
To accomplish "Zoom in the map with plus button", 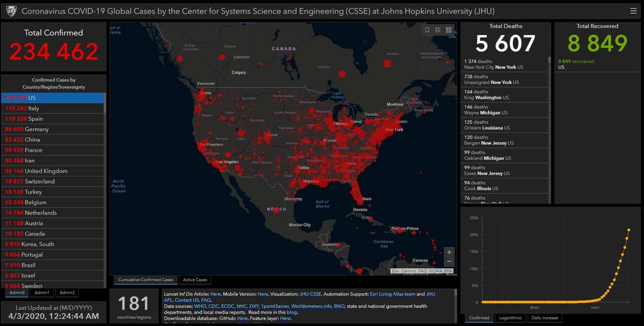I will pyautogui.click(x=449, y=252).
